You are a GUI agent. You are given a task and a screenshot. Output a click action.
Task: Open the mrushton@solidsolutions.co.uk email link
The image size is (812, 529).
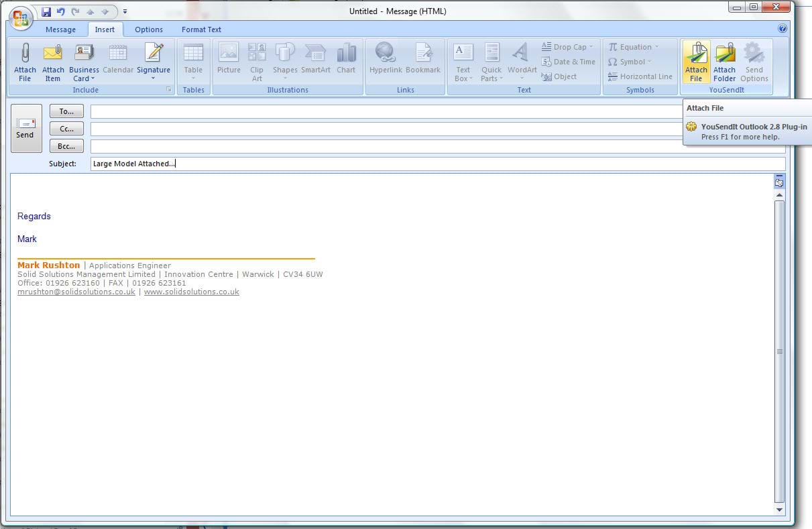point(76,292)
